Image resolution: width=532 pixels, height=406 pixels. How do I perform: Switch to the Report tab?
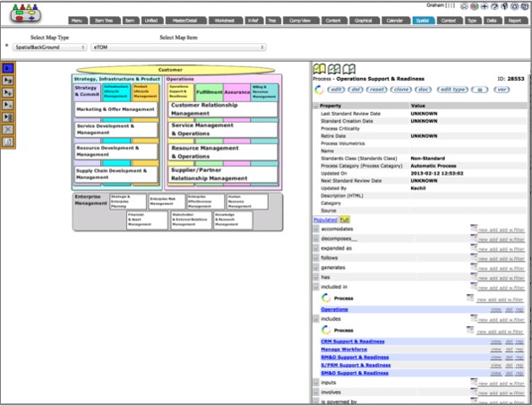coord(515,21)
